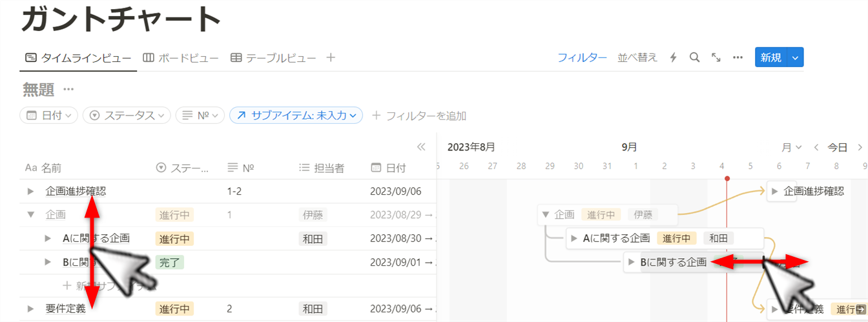Collapse the 企画 row toggle in table

pos(30,215)
